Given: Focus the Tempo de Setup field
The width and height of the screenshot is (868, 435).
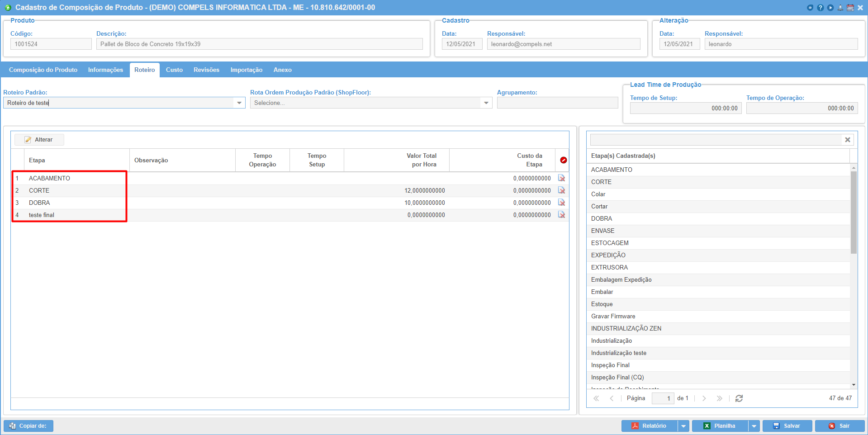Looking at the screenshot, I should tap(686, 109).
